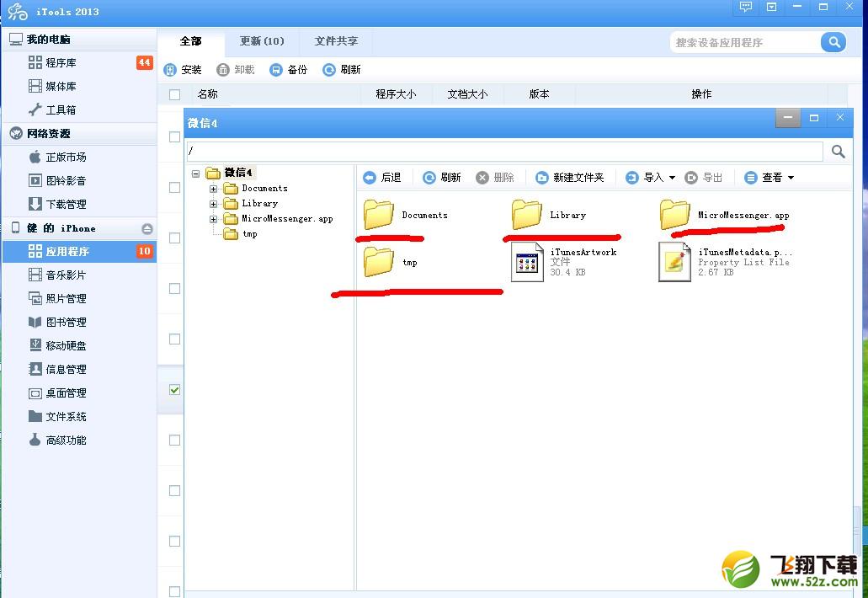This screenshot has height=598, width=868.
Task: Select the iTunesMetadata plist file
Action: [x=725, y=262]
